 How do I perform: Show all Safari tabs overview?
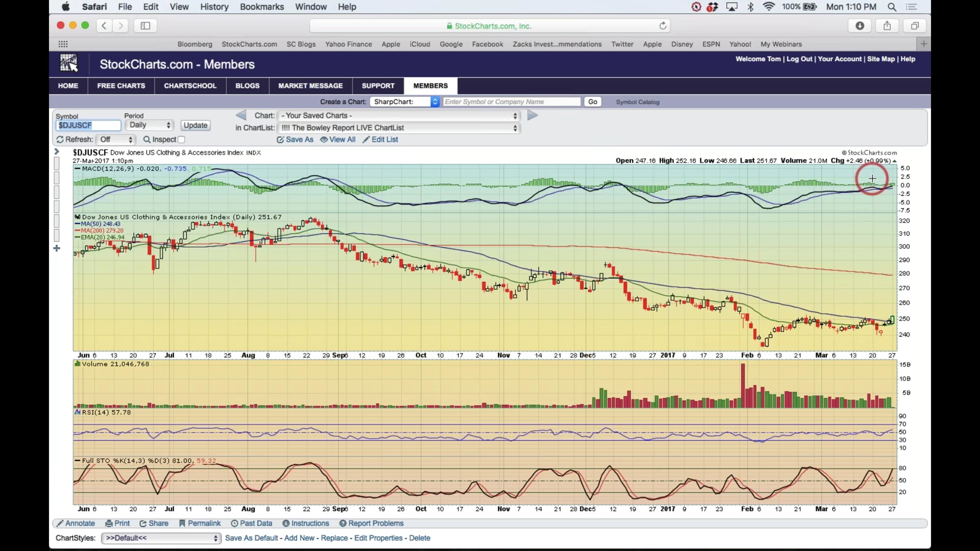coord(915,26)
